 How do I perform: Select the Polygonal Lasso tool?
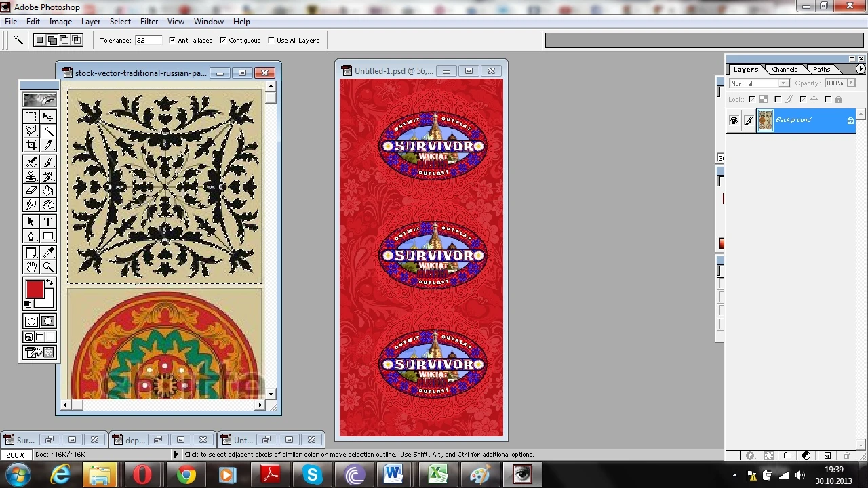31,131
